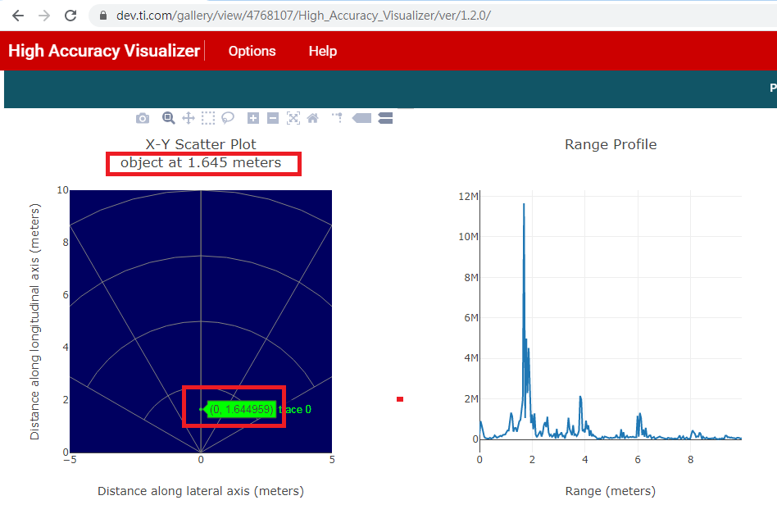Image resolution: width=777 pixels, height=532 pixels.
Task: Click the browser back arrow
Action: (x=18, y=16)
